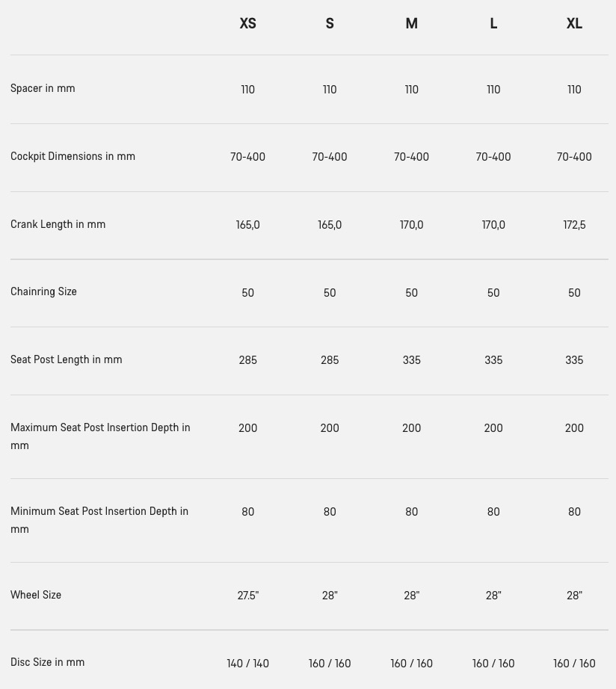The image size is (616, 689).
Task: Click the Seat Post Length in mm label
Action: pyautogui.click(x=67, y=359)
